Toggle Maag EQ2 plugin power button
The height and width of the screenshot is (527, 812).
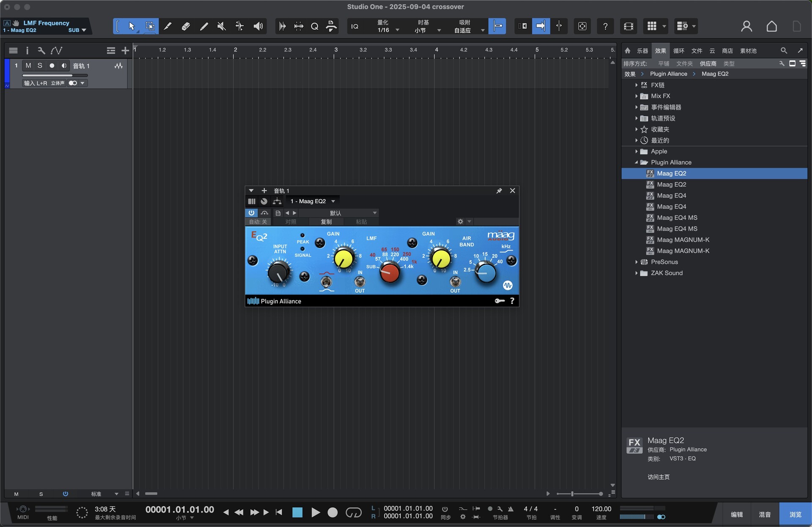point(251,213)
